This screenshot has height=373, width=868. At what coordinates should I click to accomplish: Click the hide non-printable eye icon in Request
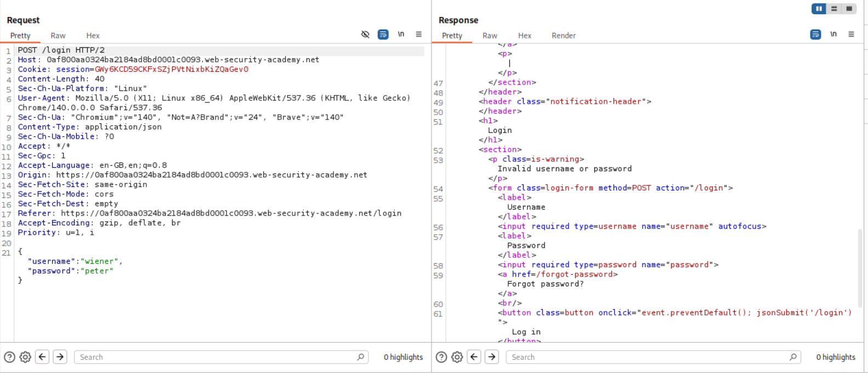coord(365,35)
